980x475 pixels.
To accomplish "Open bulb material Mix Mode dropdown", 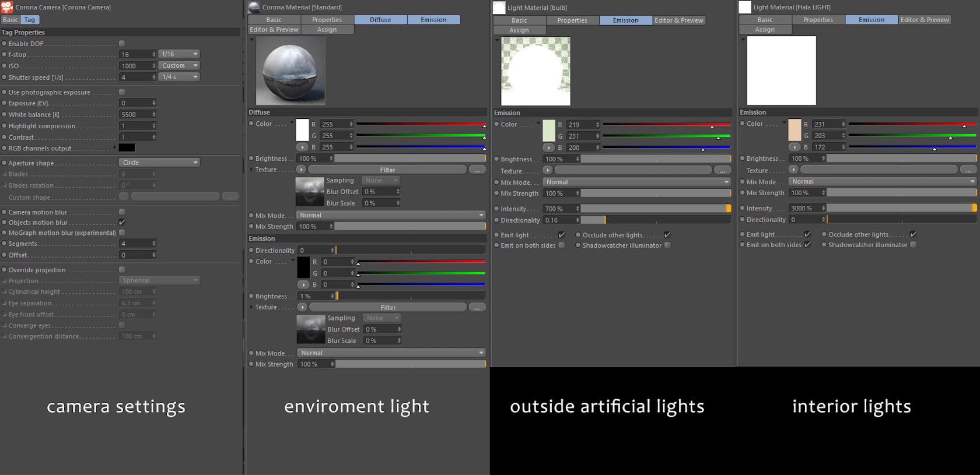I will (x=637, y=182).
